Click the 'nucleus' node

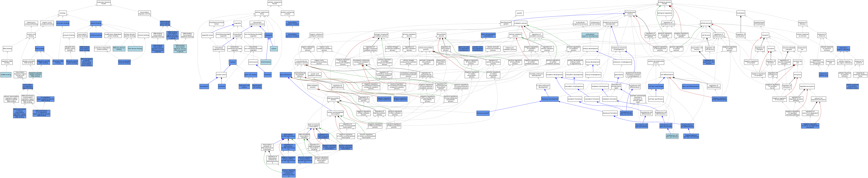pos(232,62)
